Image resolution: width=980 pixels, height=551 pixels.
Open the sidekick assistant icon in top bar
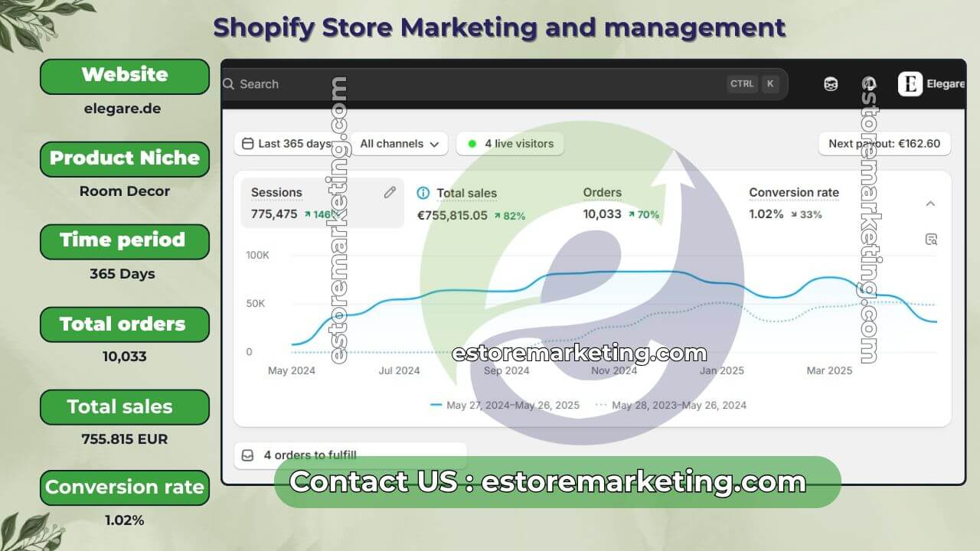(831, 84)
